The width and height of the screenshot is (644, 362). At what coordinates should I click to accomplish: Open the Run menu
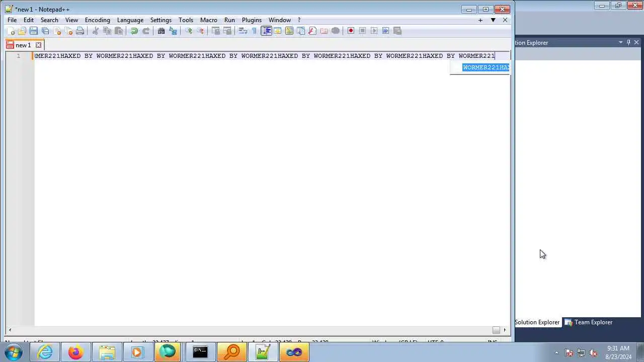[229, 20]
